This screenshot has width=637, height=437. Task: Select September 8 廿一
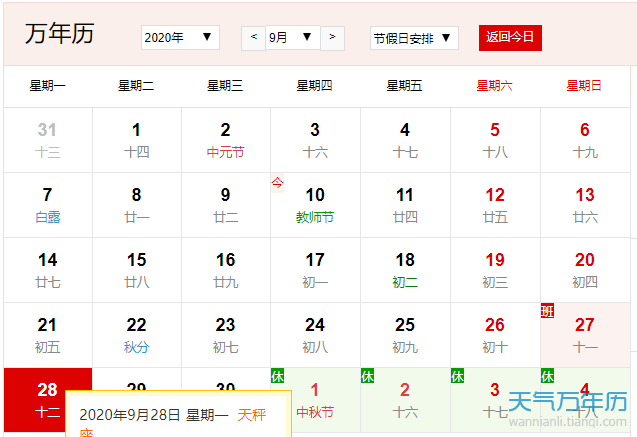click(137, 205)
